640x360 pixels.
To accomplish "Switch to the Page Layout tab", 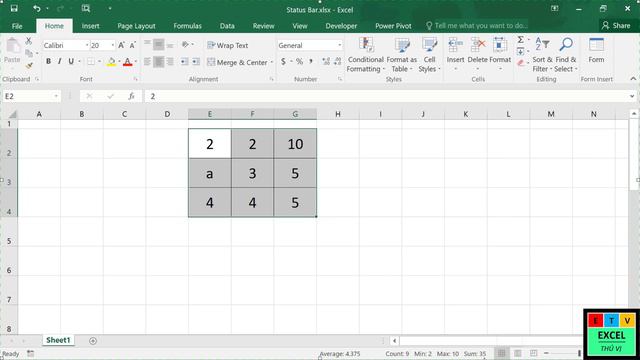I will click(x=136, y=26).
